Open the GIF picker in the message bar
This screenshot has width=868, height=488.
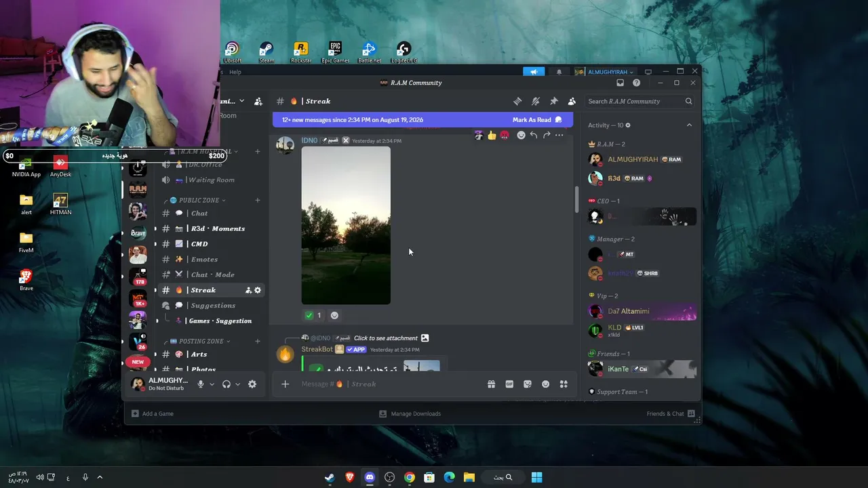[509, 384]
